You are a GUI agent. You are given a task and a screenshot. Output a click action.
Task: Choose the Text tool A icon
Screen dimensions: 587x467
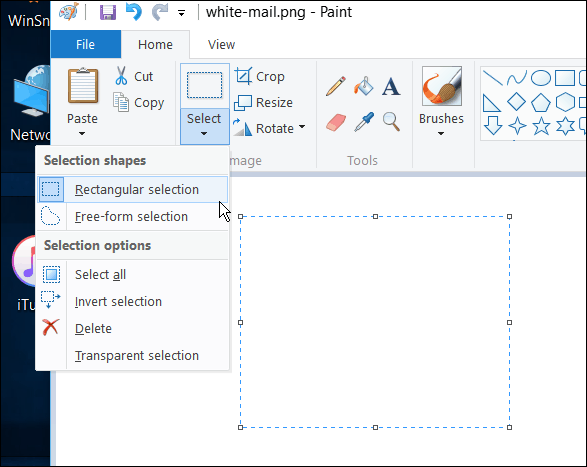391,87
